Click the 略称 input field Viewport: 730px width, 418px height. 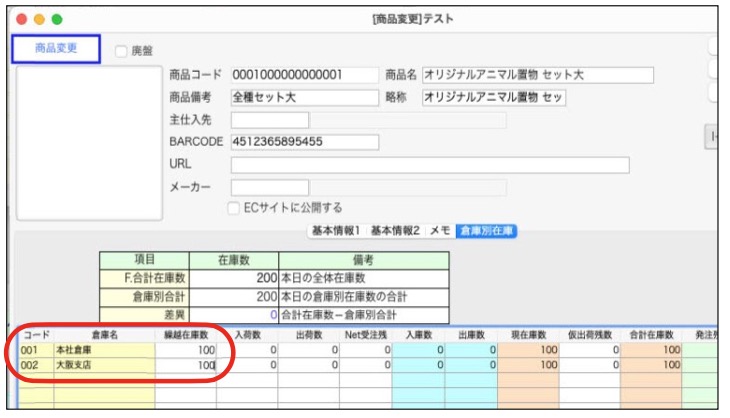point(493,97)
